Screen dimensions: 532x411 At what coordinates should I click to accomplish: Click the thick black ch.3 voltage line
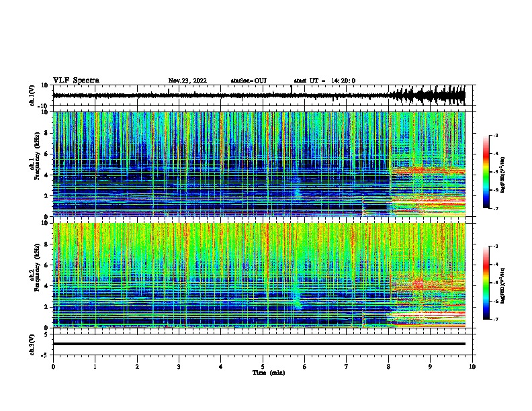click(x=259, y=344)
